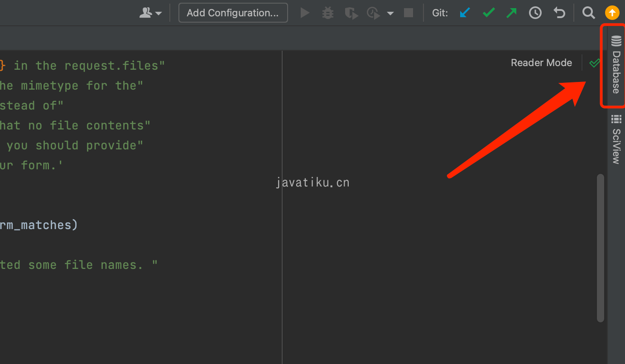Click the orange IDE update icon
625x364 pixels.
612,13
